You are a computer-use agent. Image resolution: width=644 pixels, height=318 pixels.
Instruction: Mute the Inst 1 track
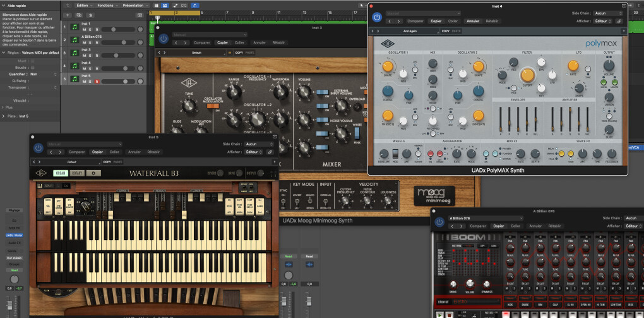[x=85, y=30]
